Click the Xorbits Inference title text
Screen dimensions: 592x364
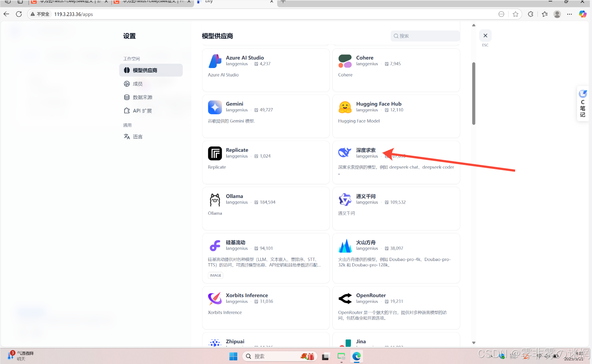[247, 295]
